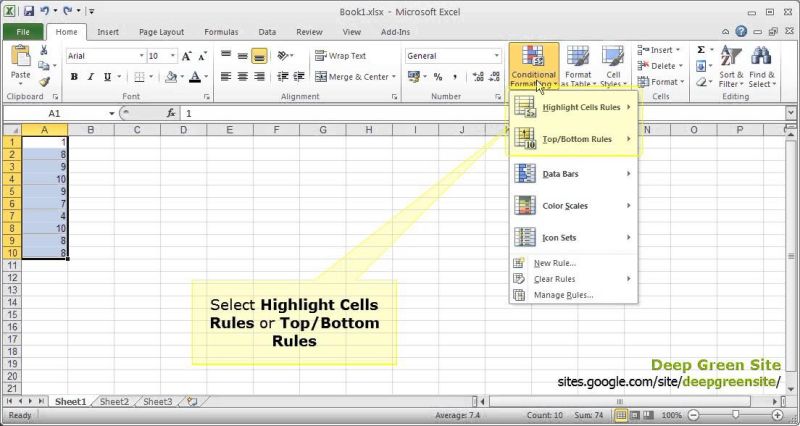The height and width of the screenshot is (426, 800).
Task: Click the Decrease Decimal icon
Action: [494, 77]
